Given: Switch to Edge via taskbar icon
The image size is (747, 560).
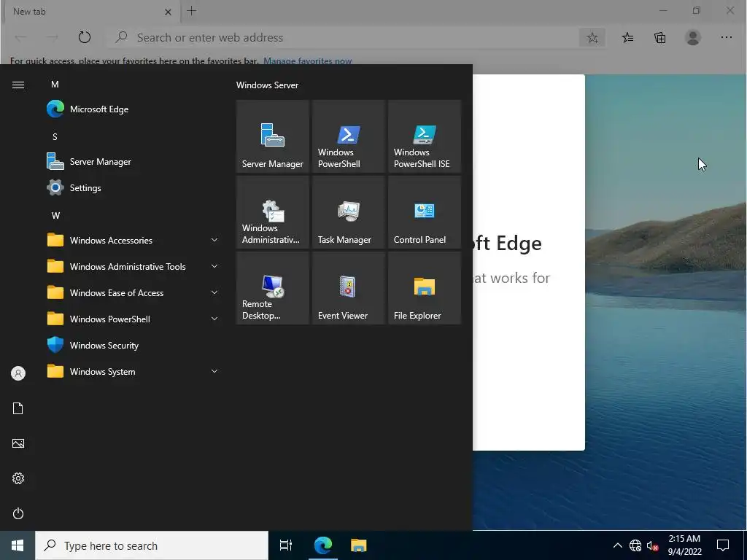Looking at the screenshot, I should pyautogui.click(x=323, y=545).
